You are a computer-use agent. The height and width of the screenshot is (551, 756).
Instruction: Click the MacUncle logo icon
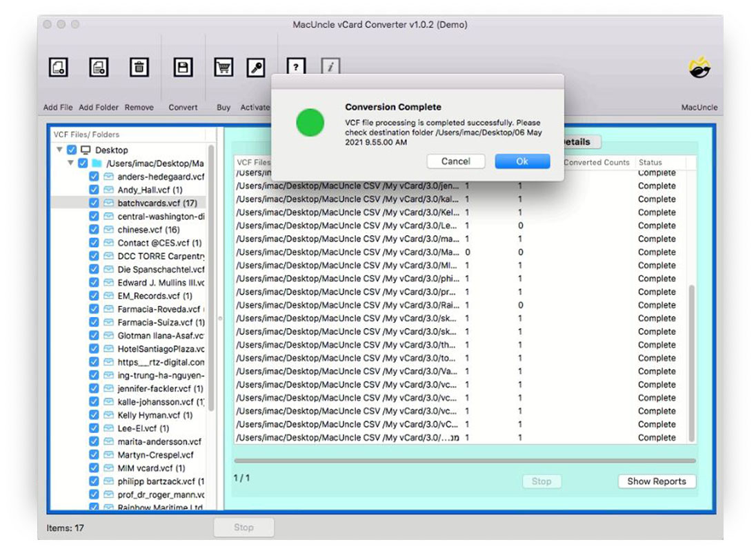click(699, 68)
